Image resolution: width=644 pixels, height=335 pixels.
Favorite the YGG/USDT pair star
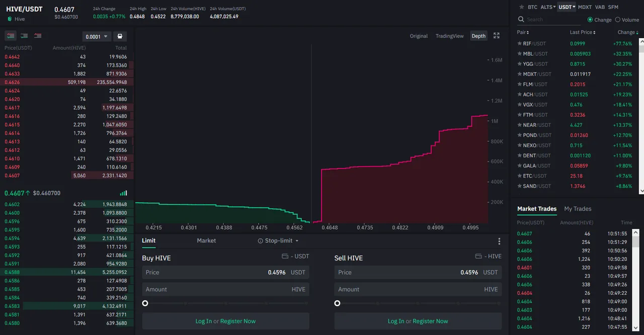[519, 64]
